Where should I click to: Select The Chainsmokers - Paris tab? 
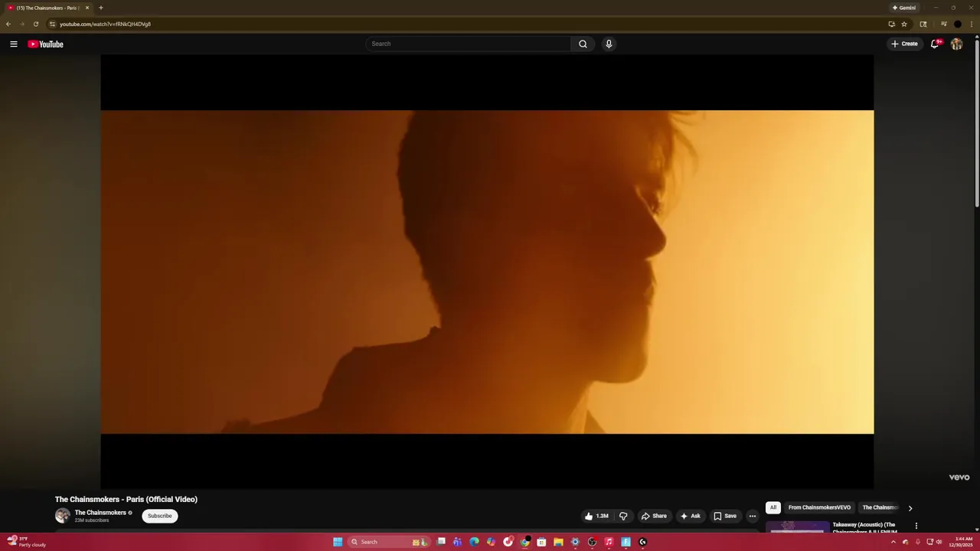[47, 8]
